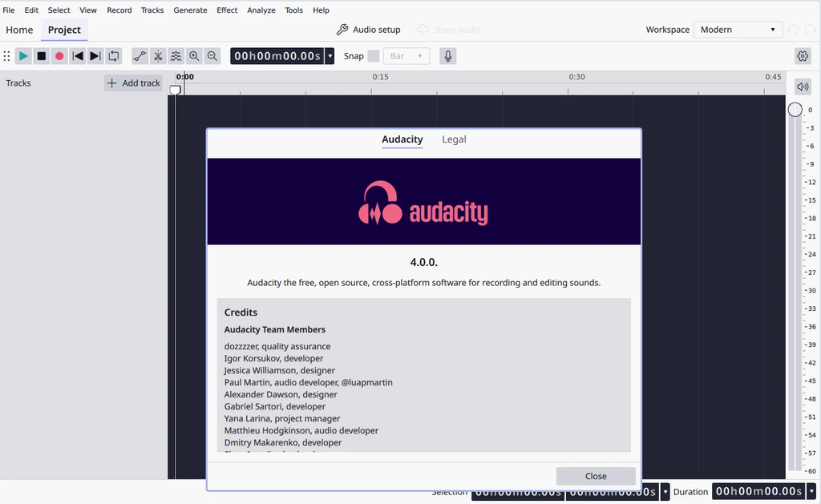This screenshot has height=504, width=821.
Task: Expand the Duration time format arrow
Action: [811, 492]
